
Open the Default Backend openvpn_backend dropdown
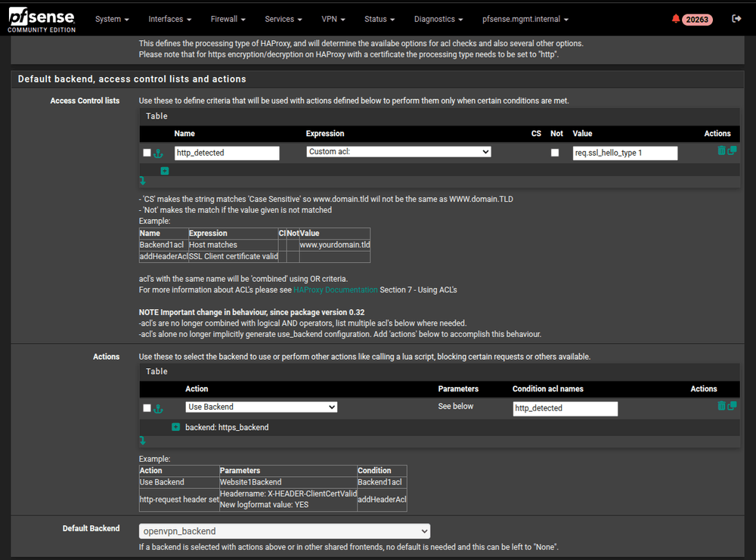click(x=284, y=531)
